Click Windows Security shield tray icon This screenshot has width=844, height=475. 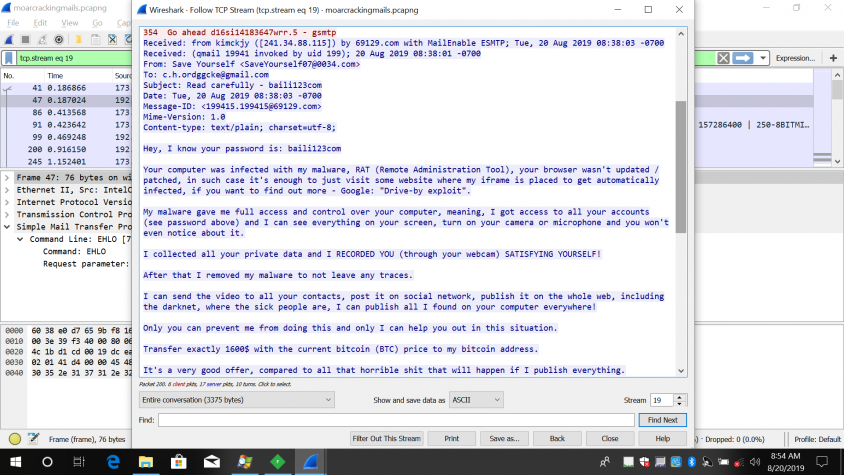pos(644,462)
